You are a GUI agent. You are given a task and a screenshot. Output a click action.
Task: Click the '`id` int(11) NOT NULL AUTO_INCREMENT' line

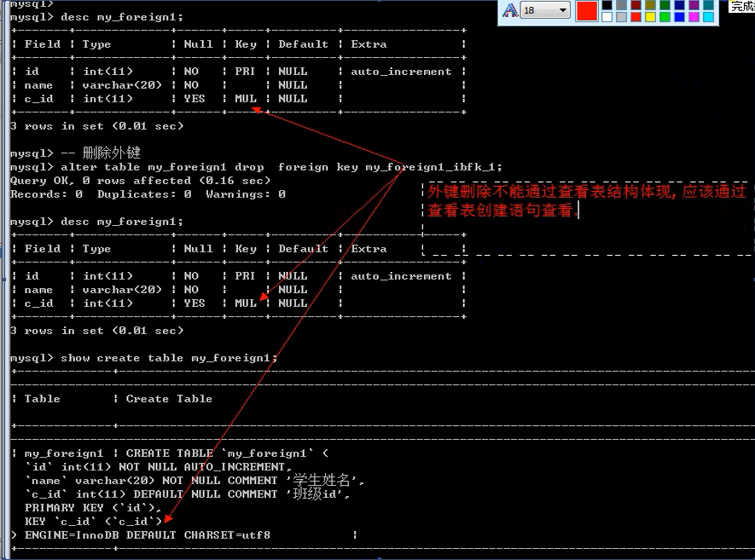[159, 467]
